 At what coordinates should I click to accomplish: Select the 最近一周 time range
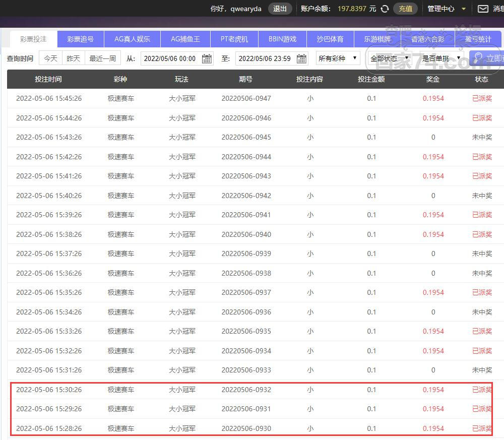pos(103,58)
